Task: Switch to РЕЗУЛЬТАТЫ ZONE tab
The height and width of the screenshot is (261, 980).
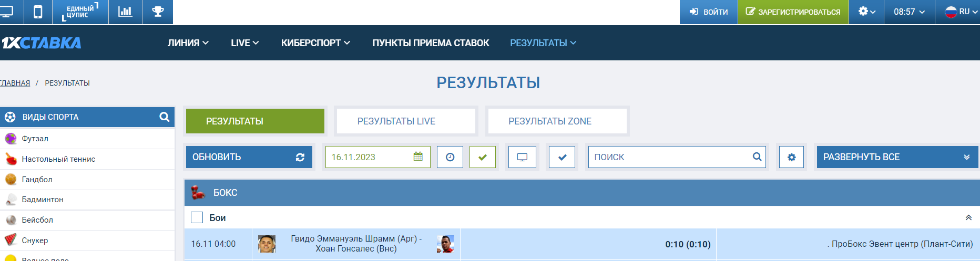Action: (557, 121)
